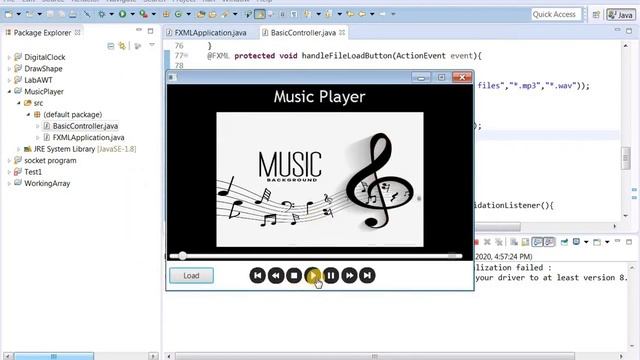Click the Back navigation arrow icon
640x360 pixels.
[362, 14]
